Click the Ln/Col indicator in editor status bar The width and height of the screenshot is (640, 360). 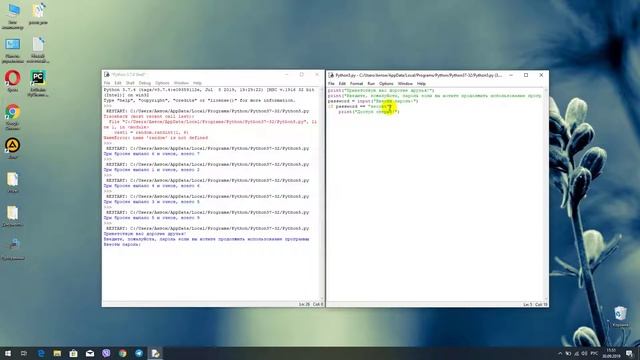pyautogui.click(x=535, y=304)
